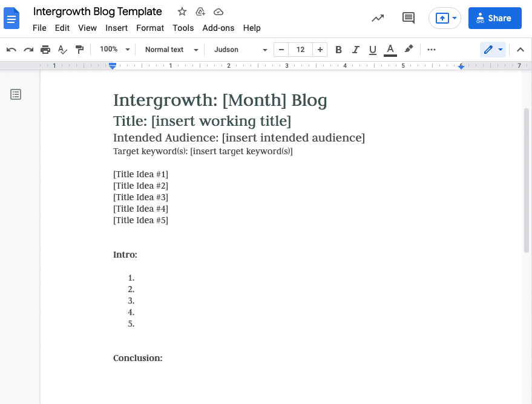Run the spelling and grammar check
The height and width of the screenshot is (404, 532).
tap(62, 50)
